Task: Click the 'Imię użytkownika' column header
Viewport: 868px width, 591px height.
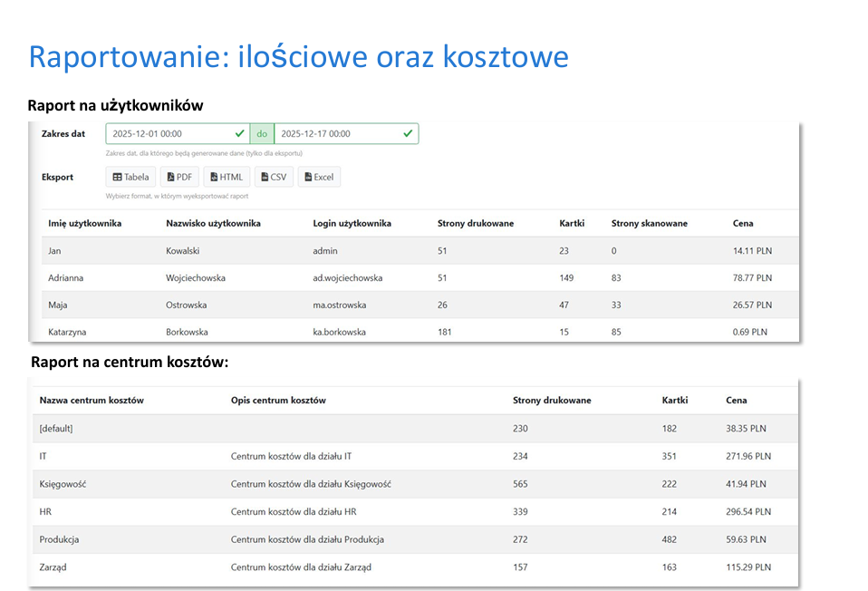Action: pyautogui.click(x=84, y=223)
